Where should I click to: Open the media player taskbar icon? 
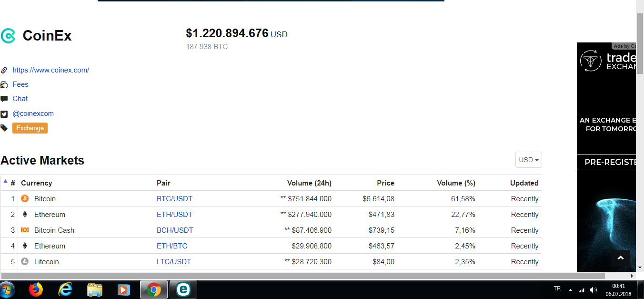coord(123,289)
